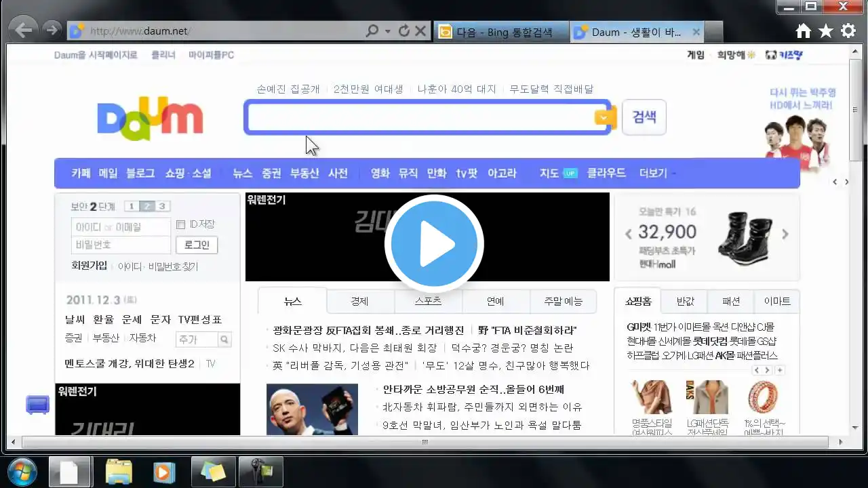The image size is (868, 488).
Task: Click the boots product image
Action: click(x=745, y=238)
